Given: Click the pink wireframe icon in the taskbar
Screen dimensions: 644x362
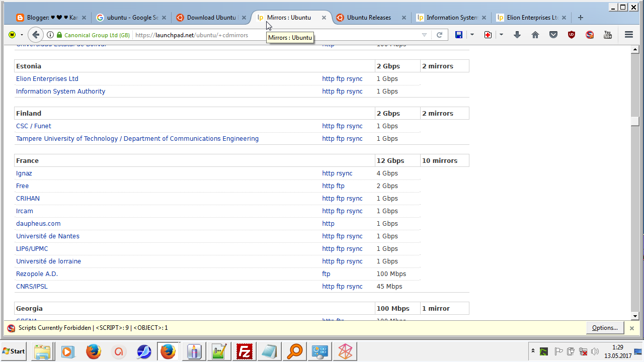Looking at the screenshot, I should pyautogui.click(x=345, y=351).
